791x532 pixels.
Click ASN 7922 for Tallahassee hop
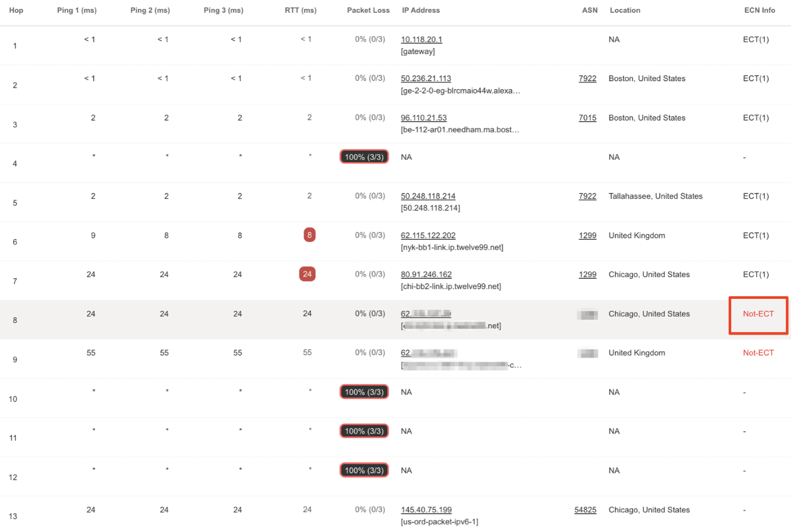[x=587, y=196]
